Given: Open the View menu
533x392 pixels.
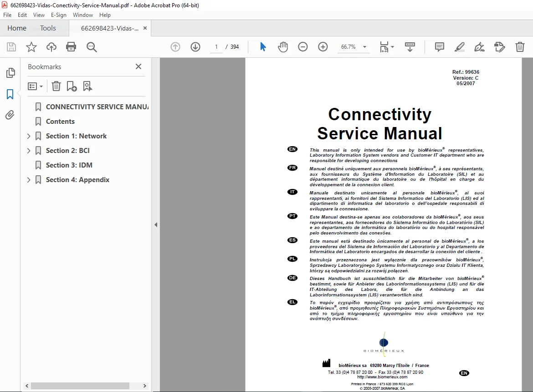Looking at the screenshot, I should click(39, 15).
